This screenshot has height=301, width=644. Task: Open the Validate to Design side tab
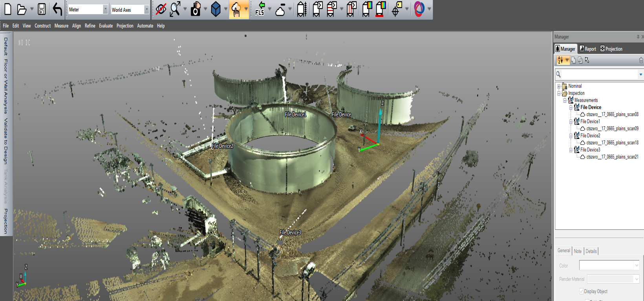coord(5,141)
